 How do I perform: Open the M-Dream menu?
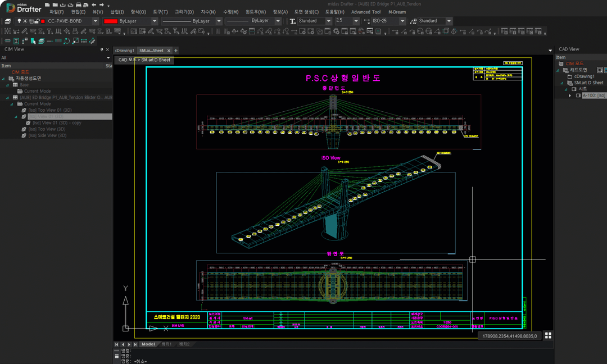click(397, 12)
